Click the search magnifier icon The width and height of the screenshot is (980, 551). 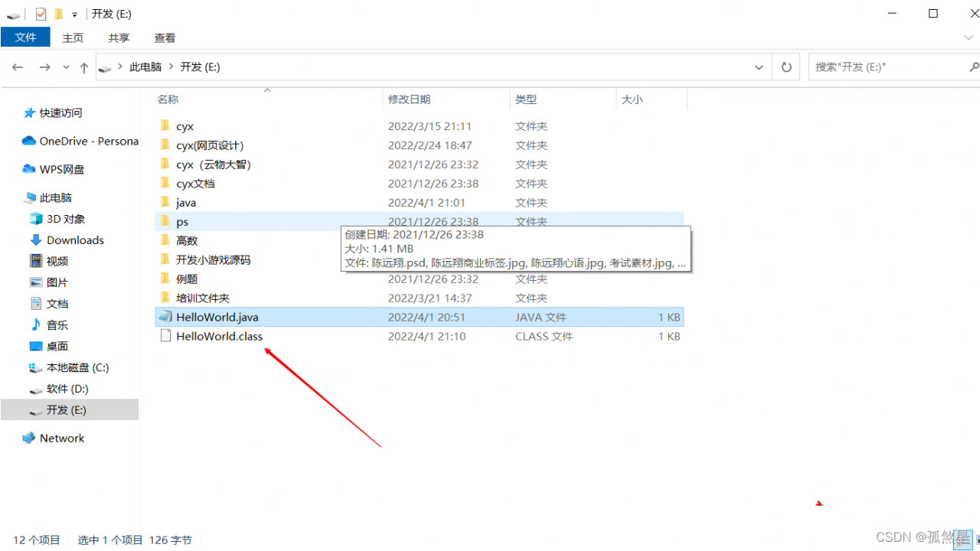973,67
